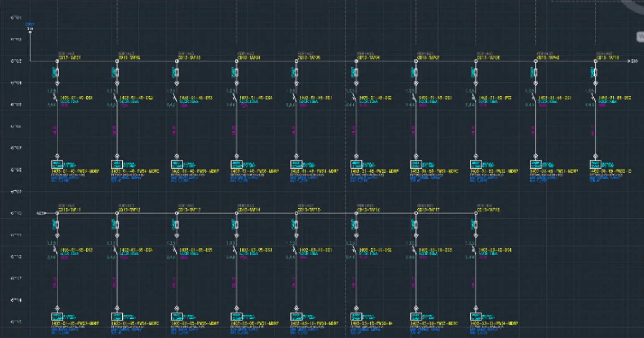Select the lower horizontal bus line between TAP13 and TAP14
The width and height of the screenshot is (644, 338).
click(207, 213)
